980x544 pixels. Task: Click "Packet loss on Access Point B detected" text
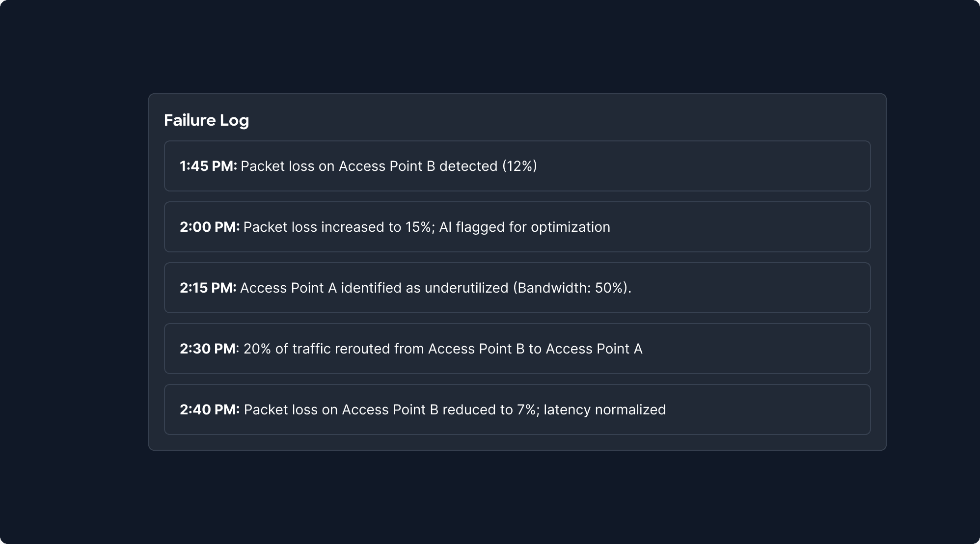click(x=369, y=166)
